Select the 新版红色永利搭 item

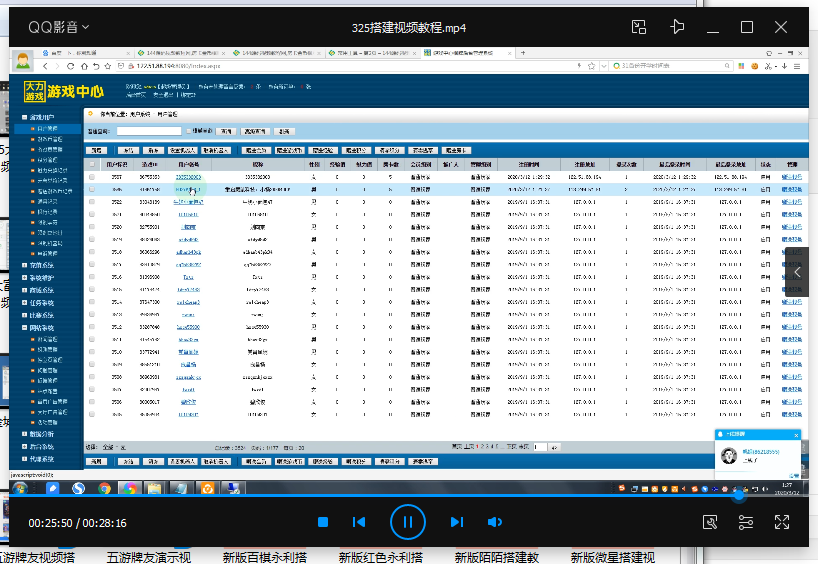pyautogui.click(x=380, y=557)
